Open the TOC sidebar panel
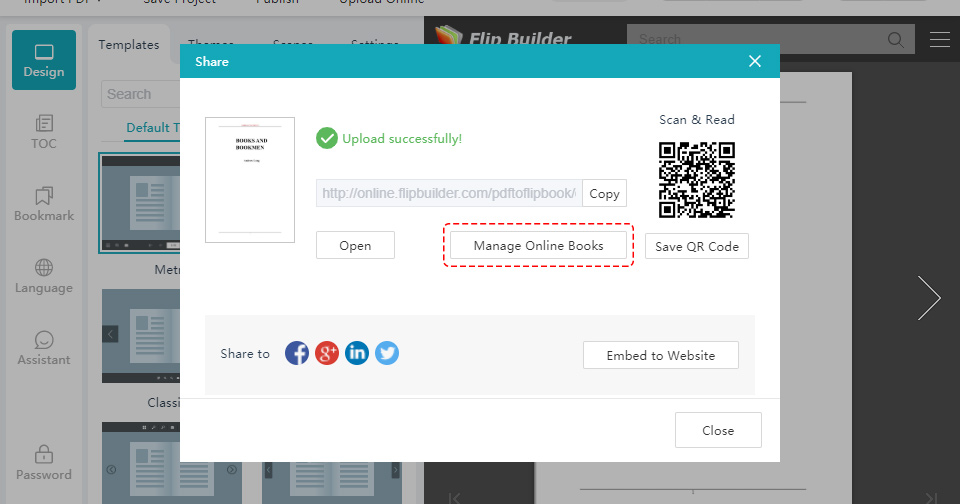This screenshot has height=504, width=960. [44, 131]
